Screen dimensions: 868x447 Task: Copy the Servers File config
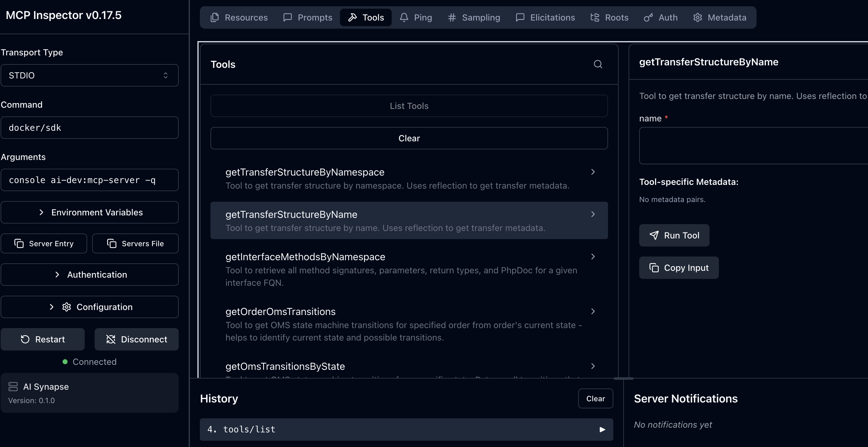[135, 243]
